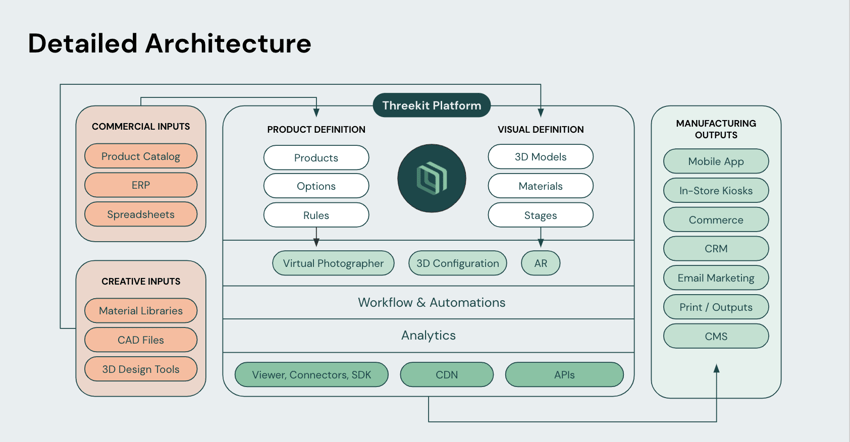Click the CAD Files creative input
This screenshot has width=850, height=442.
141,340
